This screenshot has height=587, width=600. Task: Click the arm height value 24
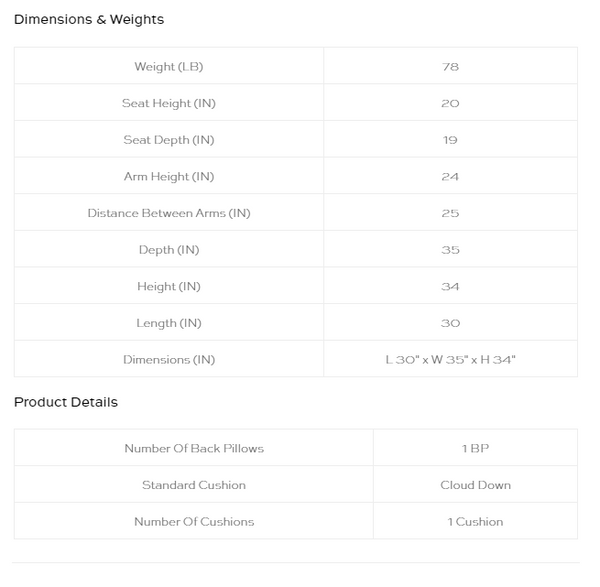coord(450,177)
